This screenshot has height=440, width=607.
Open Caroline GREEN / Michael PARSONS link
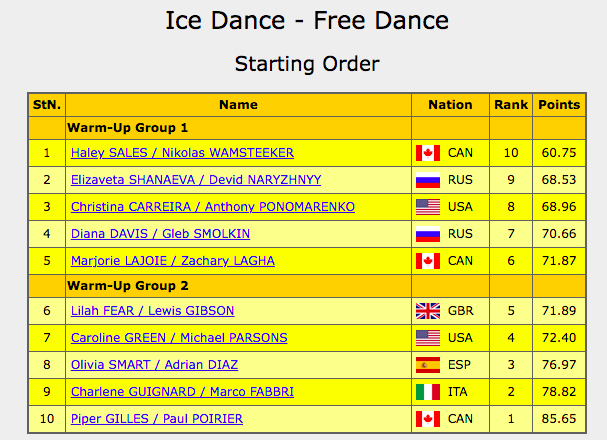point(179,338)
